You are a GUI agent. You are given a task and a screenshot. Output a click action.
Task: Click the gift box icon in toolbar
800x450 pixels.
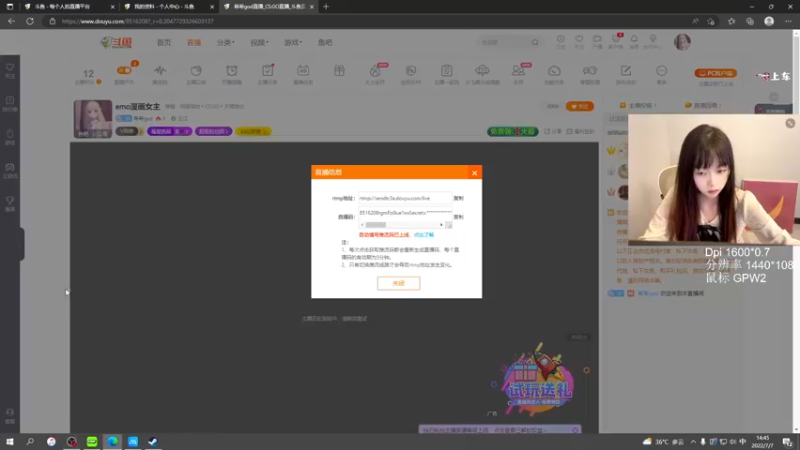[x=339, y=71]
